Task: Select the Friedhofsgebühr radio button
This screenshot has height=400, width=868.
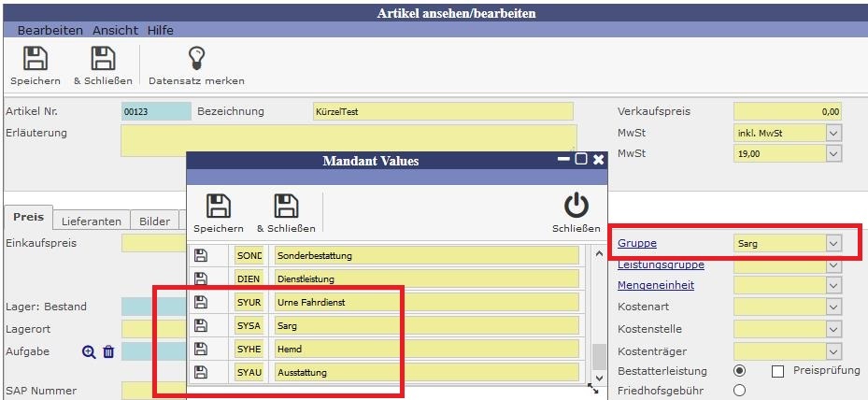Action: (740, 391)
